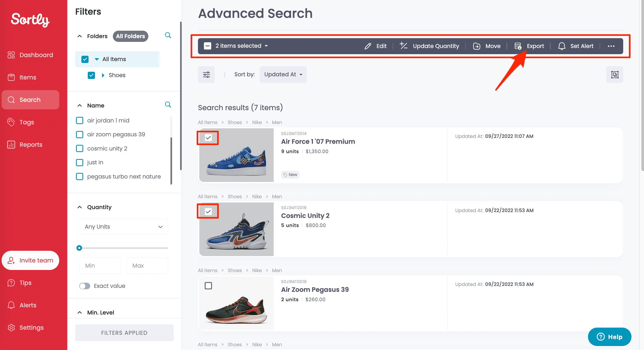Click the All Folders pill

pyautogui.click(x=130, y=36)
